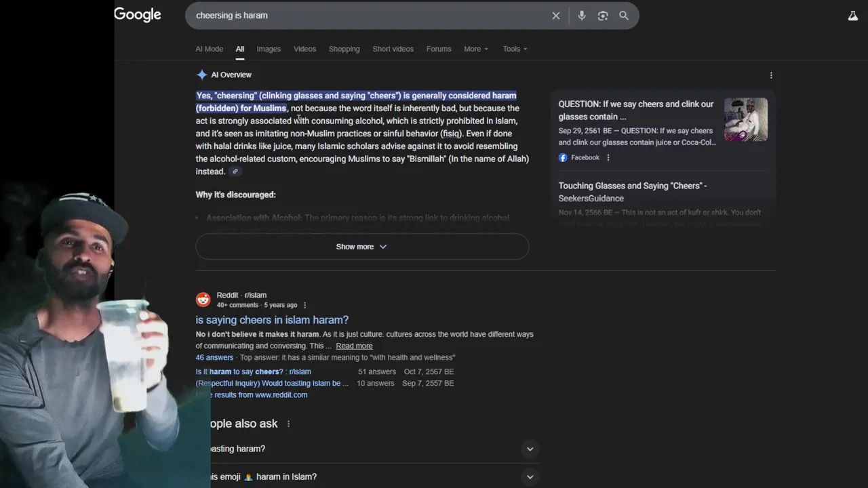Click "Why it's discouraged:" heading
Image resolution: width=868 pixels, height=488 pixels.
click(x=236, y=195)
